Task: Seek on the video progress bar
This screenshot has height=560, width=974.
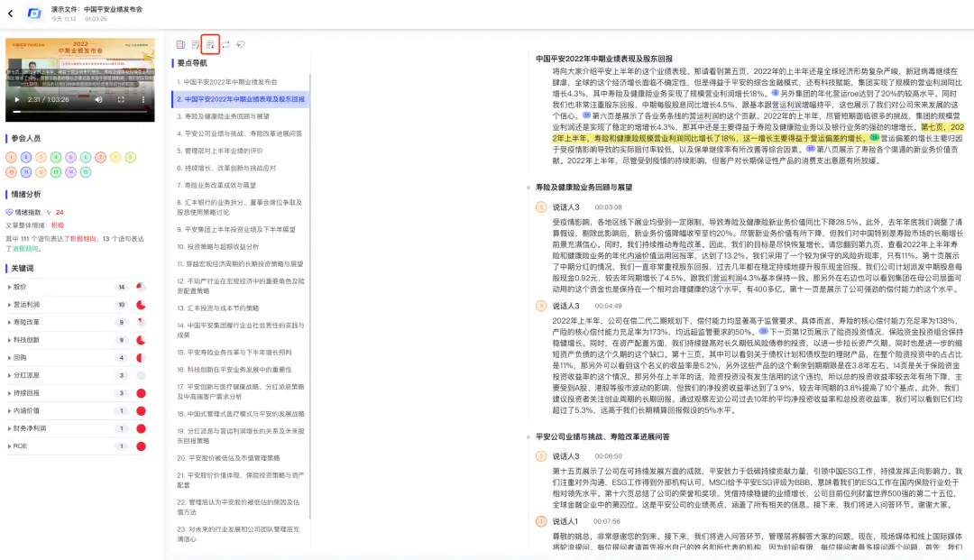Action: click(80, 112)
